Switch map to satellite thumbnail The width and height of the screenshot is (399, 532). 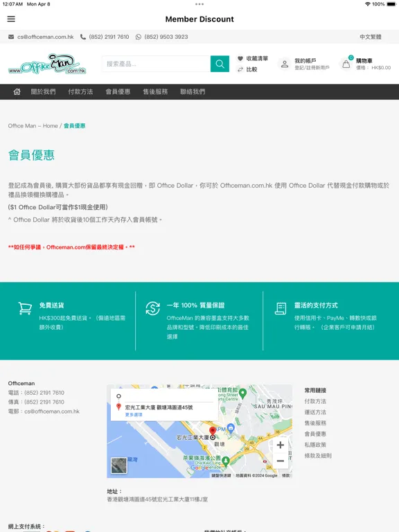coord(119,465)
